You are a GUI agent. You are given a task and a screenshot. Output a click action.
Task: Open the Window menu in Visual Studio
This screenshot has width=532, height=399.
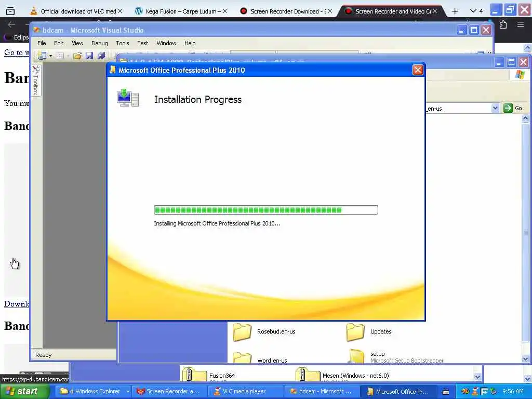point(166,43)
